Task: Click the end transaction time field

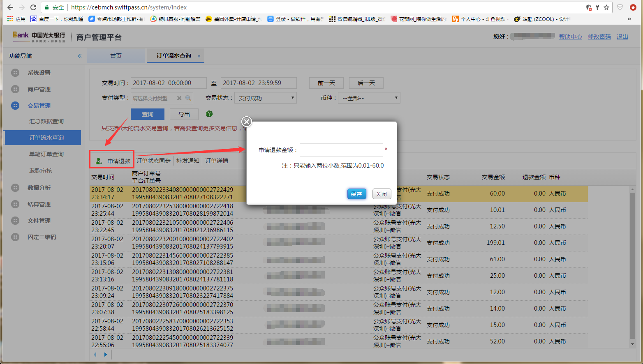Action: [x=259, y=83]
